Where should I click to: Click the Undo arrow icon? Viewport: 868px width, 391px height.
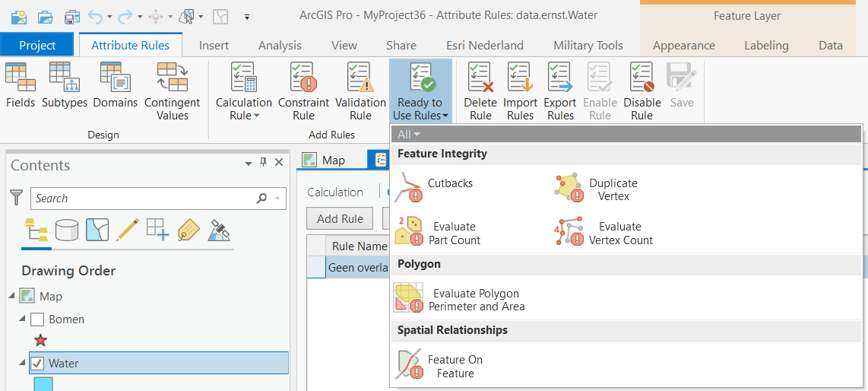coord(95,17)
